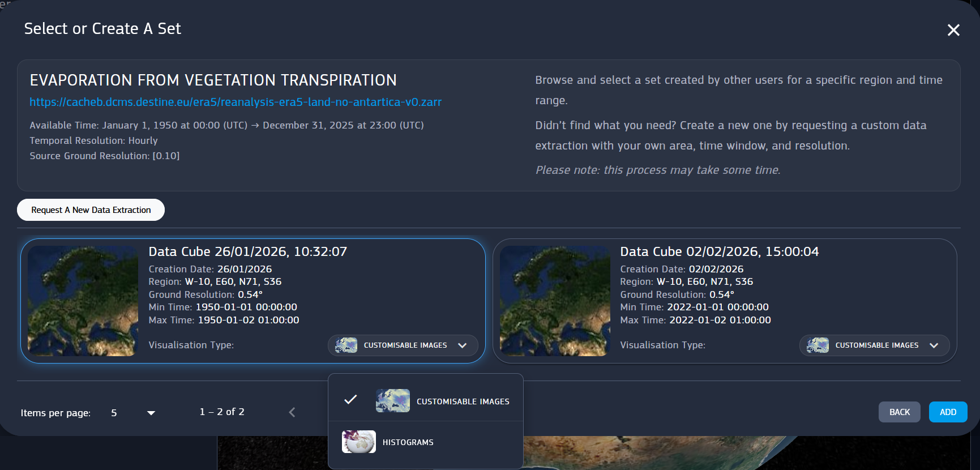Close the Select or Create A Set dialog

pyautogui.click(x=953, y=30)
